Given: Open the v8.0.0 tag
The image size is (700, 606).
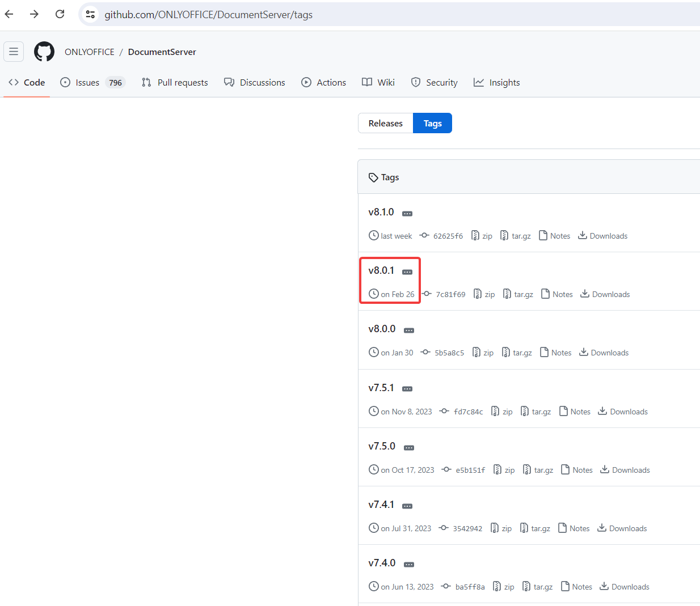Looking at the screenshot, I should (382, 329).
